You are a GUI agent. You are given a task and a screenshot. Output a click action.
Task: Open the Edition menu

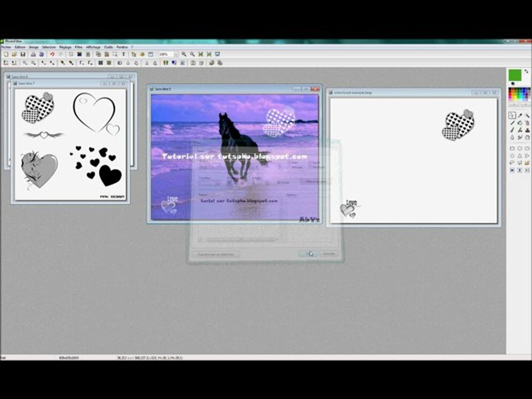20,47
